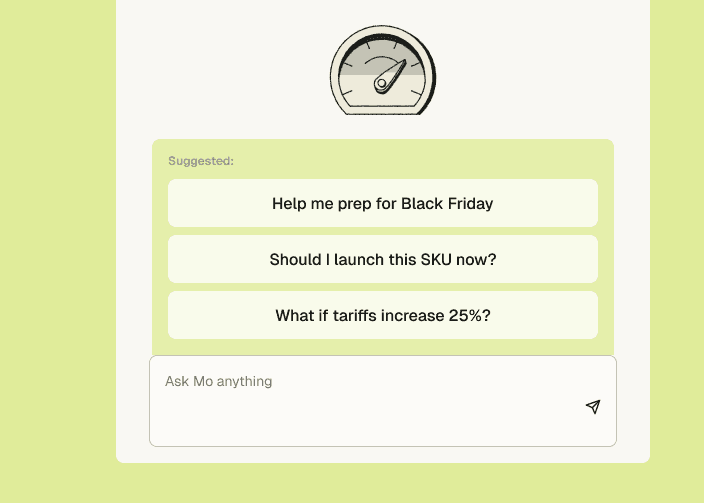Screen dimensions: 704x503
Task: Select 'Help me prep for Black Friday'
Action: pyautogui.click(x=382, y=203)
